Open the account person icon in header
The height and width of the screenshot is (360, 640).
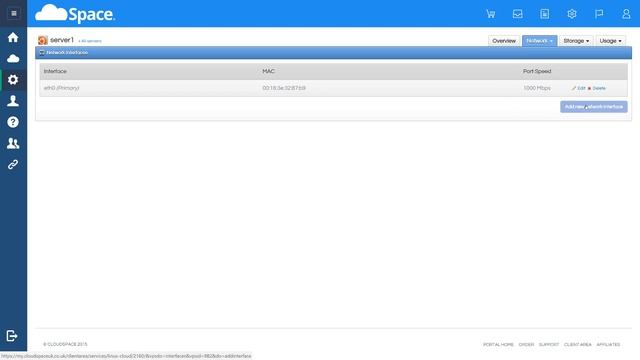(x=626, y=14)
